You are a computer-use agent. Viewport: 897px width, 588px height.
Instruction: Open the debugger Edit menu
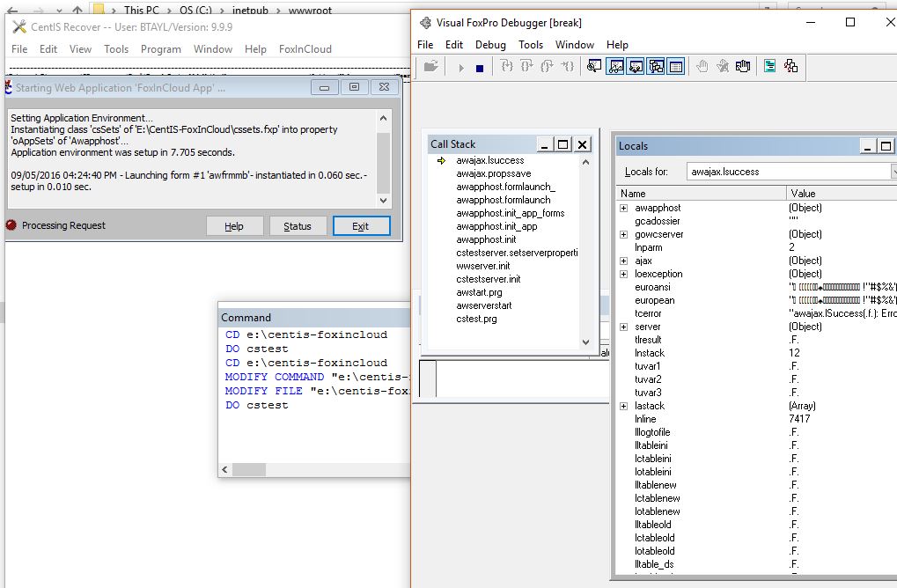click(454, 45)
